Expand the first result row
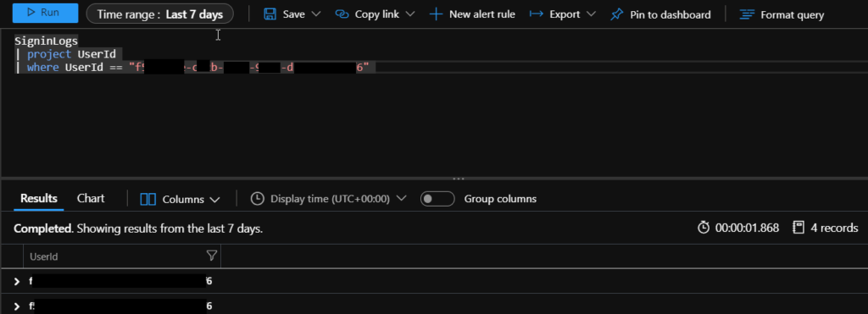Viewport: 868px width, 314px height. (x=17, y=281)
